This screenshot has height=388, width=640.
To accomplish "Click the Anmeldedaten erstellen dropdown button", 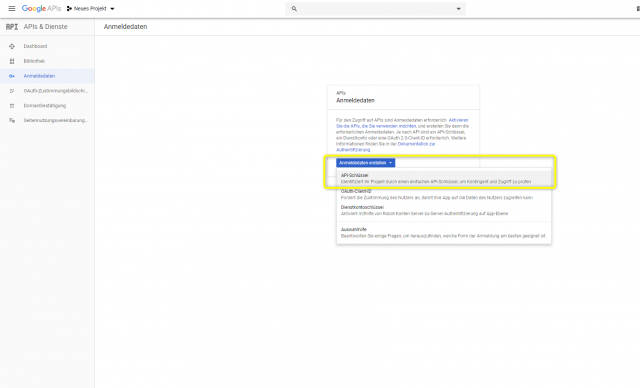I will 366,163.
